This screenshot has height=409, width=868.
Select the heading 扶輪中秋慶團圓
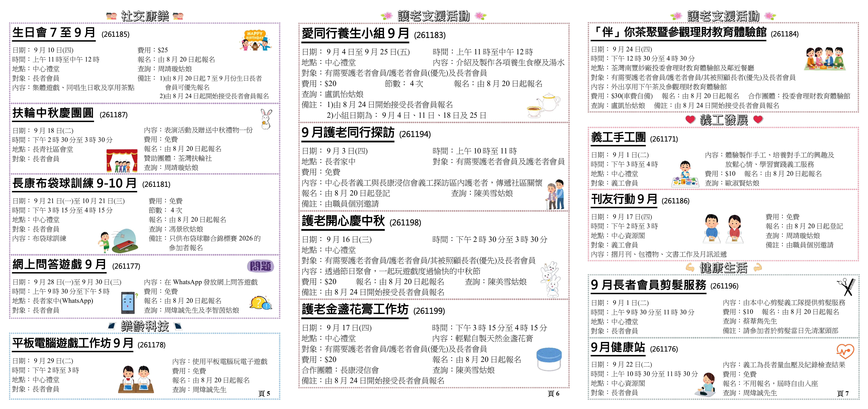coord(53,113)
